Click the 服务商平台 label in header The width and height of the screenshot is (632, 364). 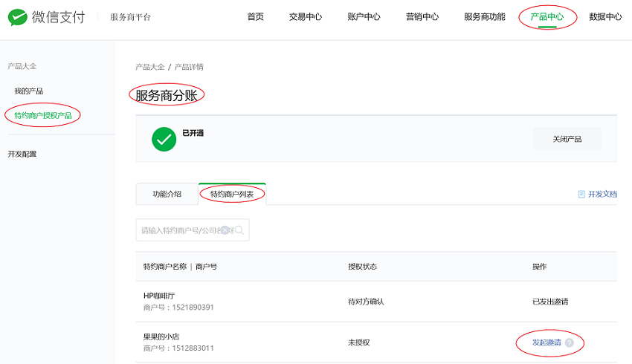pyautogui.click(x=130, y=17)
